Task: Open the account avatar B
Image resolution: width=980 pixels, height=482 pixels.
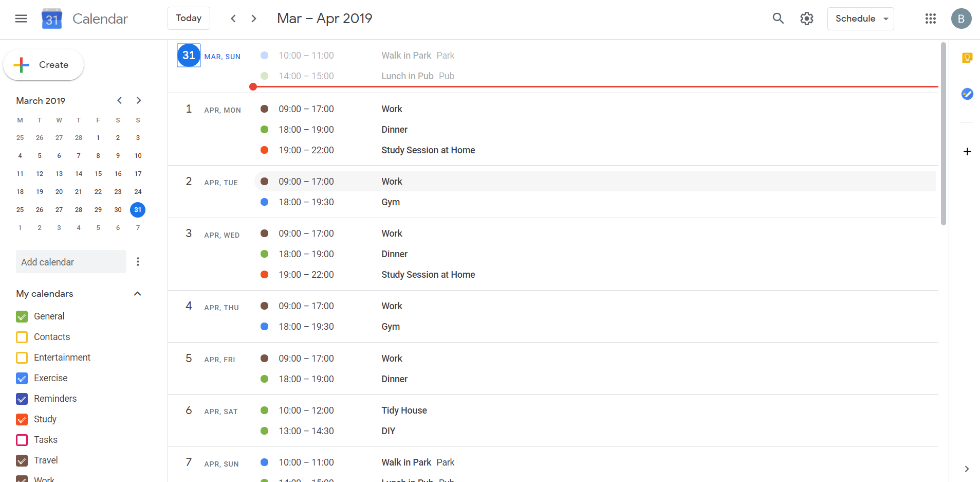Action: tap(961, 19)
